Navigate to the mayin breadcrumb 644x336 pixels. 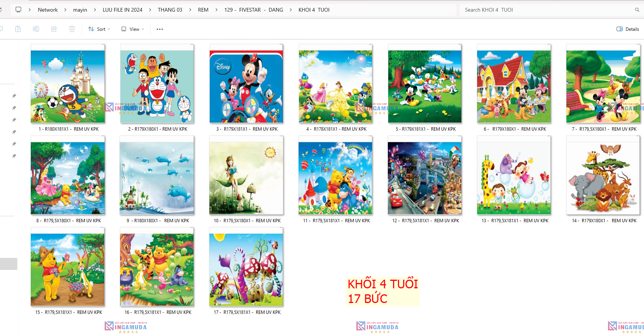point(80,10)
